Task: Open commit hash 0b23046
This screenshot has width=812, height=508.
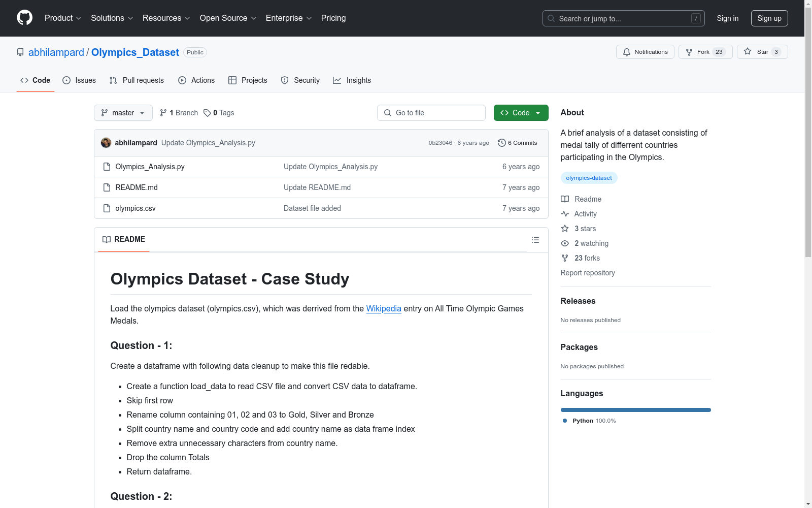Action: [x=440, y=143]
